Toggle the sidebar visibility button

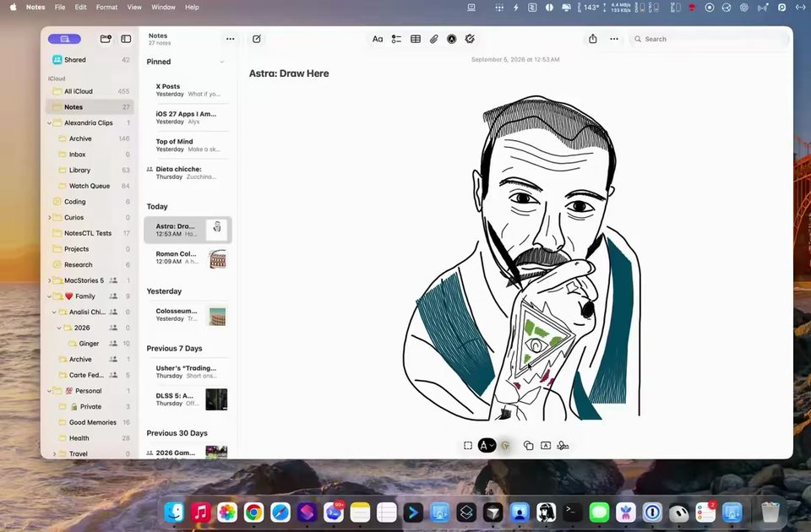pos(126,39)
